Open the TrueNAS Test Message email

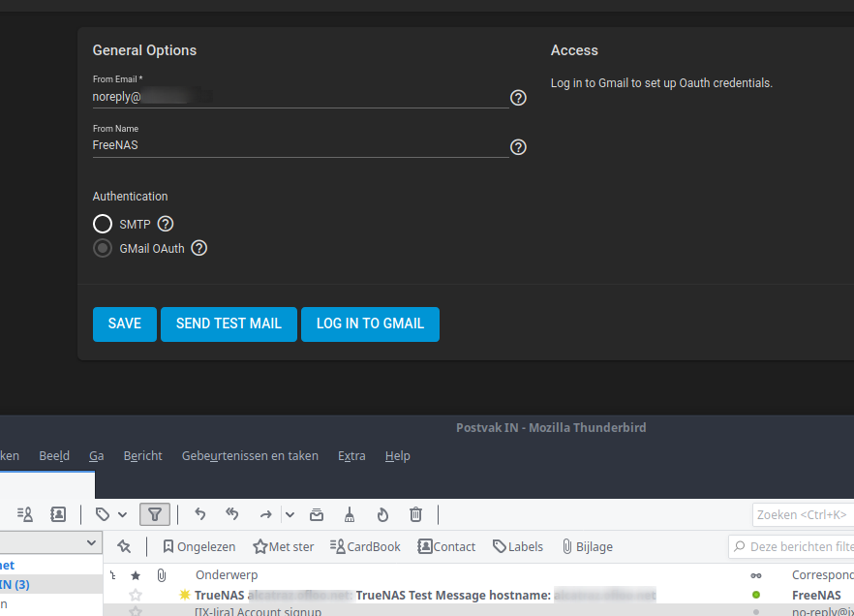click(x=425, y=596)
